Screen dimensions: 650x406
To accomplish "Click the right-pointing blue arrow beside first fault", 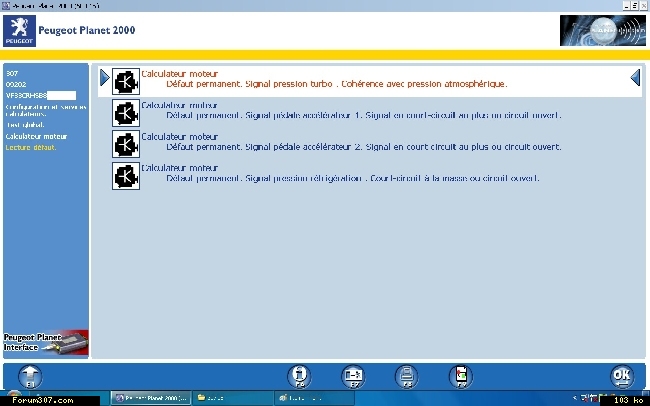I will point(104,78).
